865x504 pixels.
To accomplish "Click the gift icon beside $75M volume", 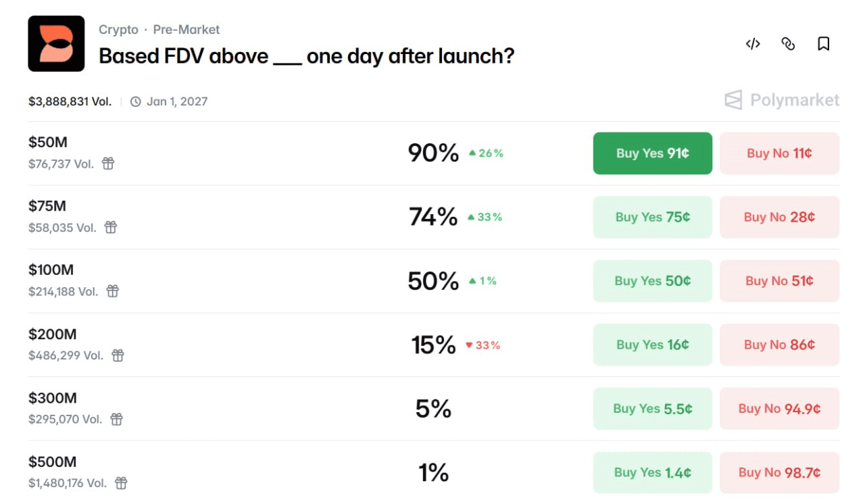I will pyautogui.click(x=111, y=228).
